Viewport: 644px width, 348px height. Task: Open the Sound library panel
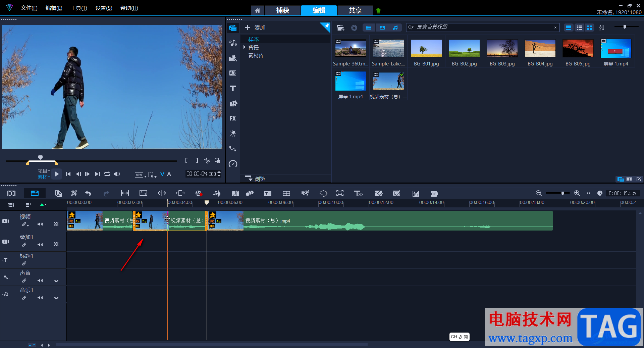(233, 43)
